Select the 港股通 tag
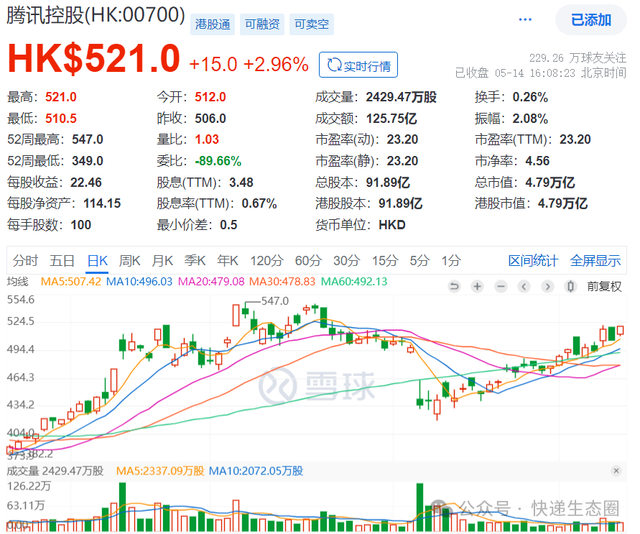 tap(212, 24)
